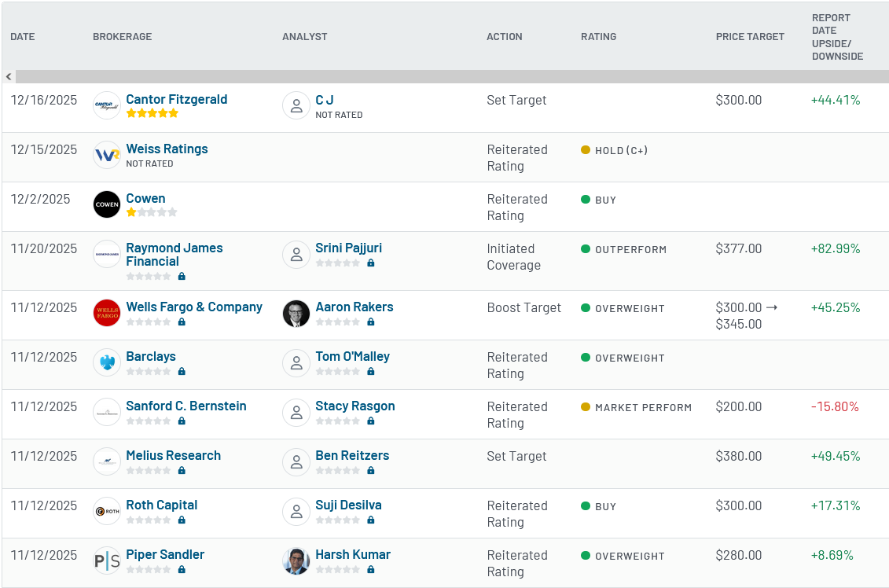Image resolution: width=889 pixels, height=588 pixels.
Task: Click the Boost Target action text
Action: point(523,307)
